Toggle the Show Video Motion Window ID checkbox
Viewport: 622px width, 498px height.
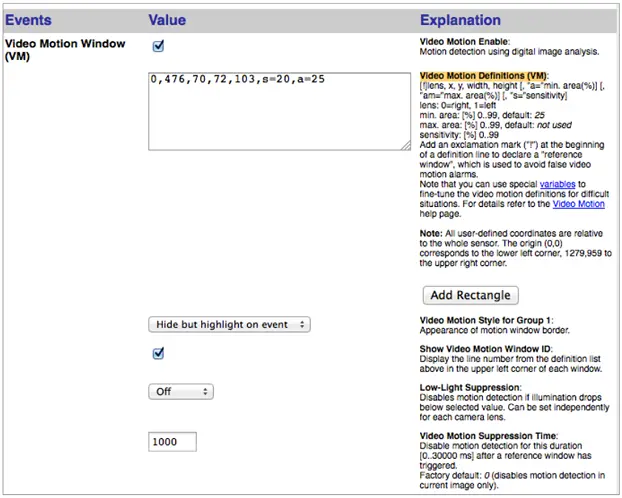click(158, 353)
